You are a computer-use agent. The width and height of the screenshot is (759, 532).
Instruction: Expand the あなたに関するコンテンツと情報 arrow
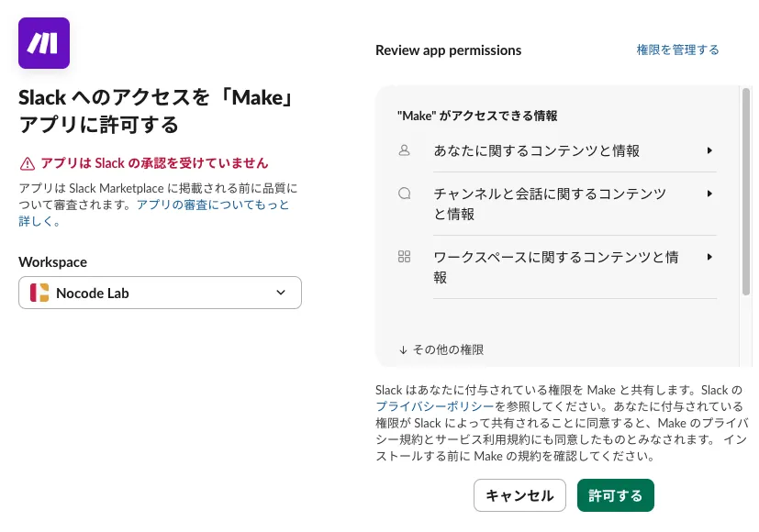click(x=709, y=150)
